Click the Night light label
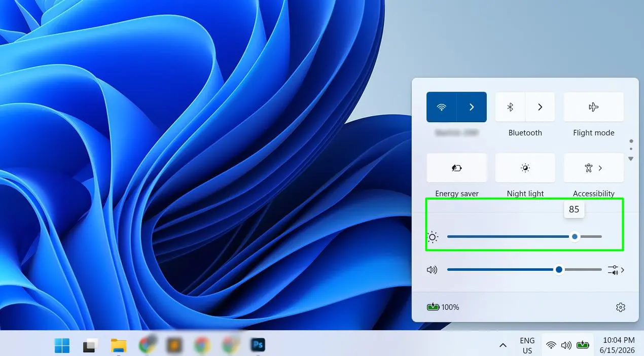 pos(525,194)
